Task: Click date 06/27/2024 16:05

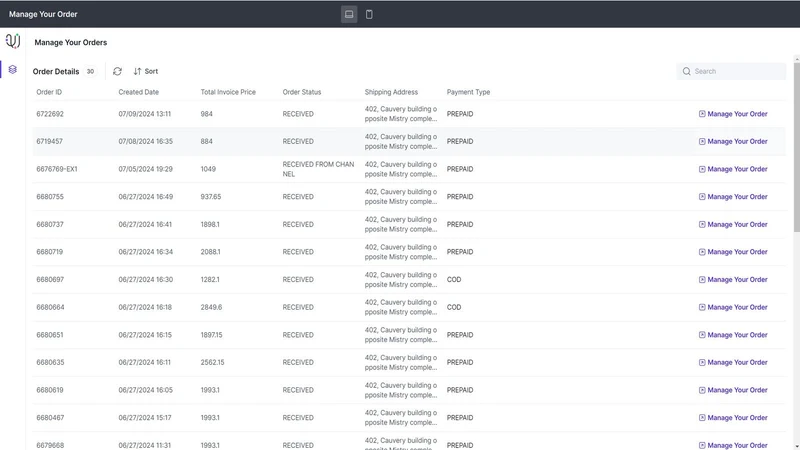Action: click(x=145, y=390)
